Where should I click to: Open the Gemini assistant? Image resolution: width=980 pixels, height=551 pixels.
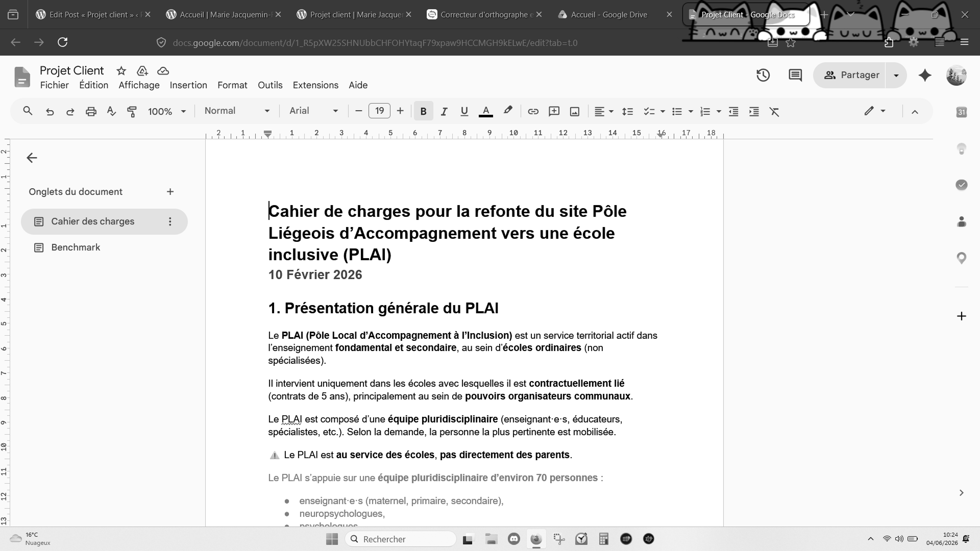pos(925,75)
